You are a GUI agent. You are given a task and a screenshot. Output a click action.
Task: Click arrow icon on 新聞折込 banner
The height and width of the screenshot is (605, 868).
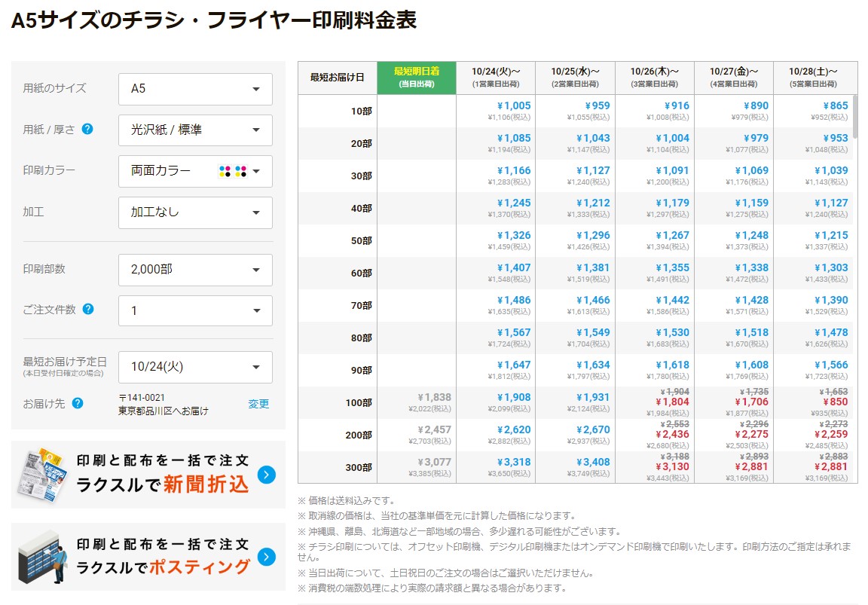[266, 475]
